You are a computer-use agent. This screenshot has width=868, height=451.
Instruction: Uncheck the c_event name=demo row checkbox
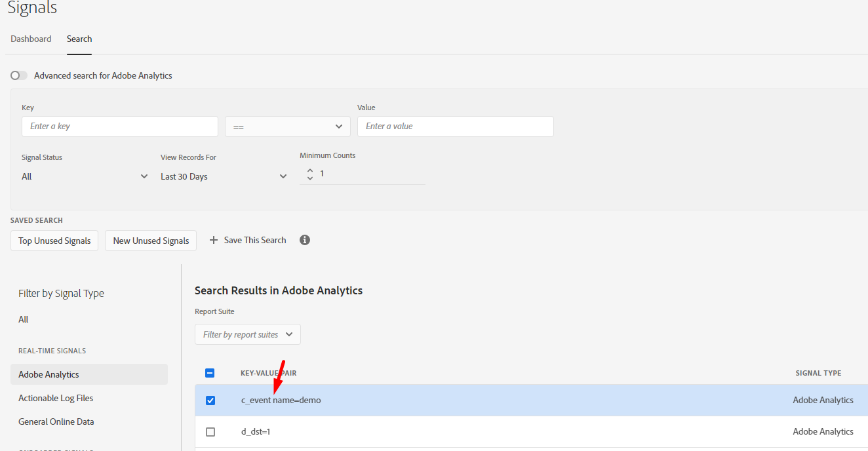[210, 400]
